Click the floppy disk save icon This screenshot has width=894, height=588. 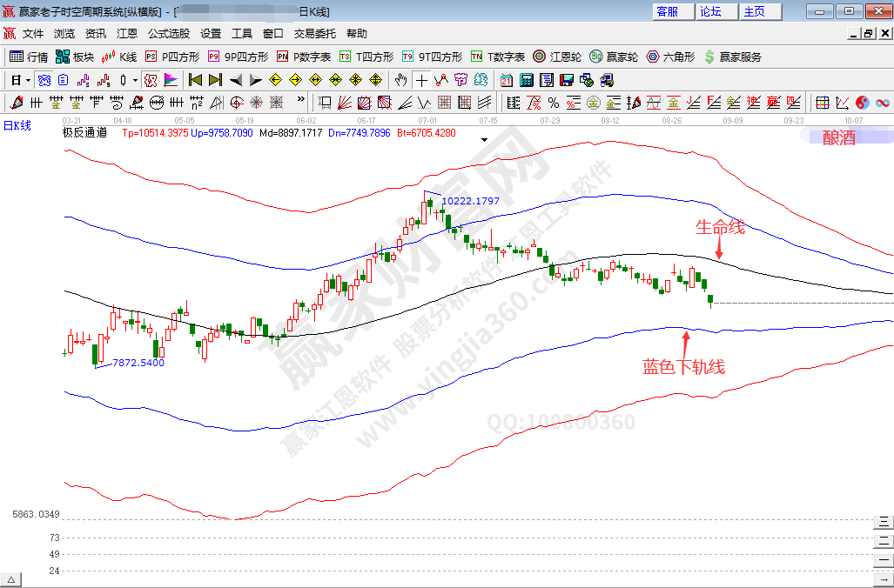[x=566, y=80]
